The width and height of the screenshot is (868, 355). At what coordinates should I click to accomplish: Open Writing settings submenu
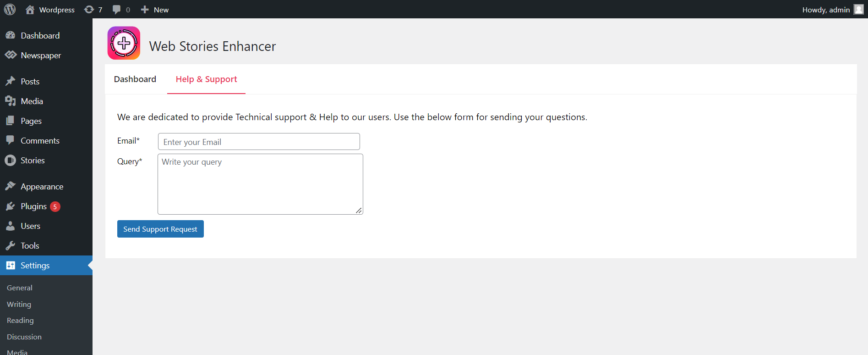click(x=19, y=304)
